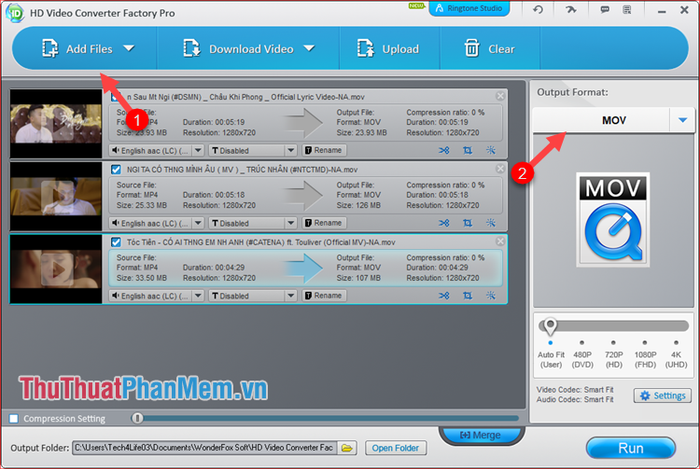This screenshot has width=700, height=469.
Task: Click the crop icon for Tóc Tiên video
Action: (x=467, y=295)
